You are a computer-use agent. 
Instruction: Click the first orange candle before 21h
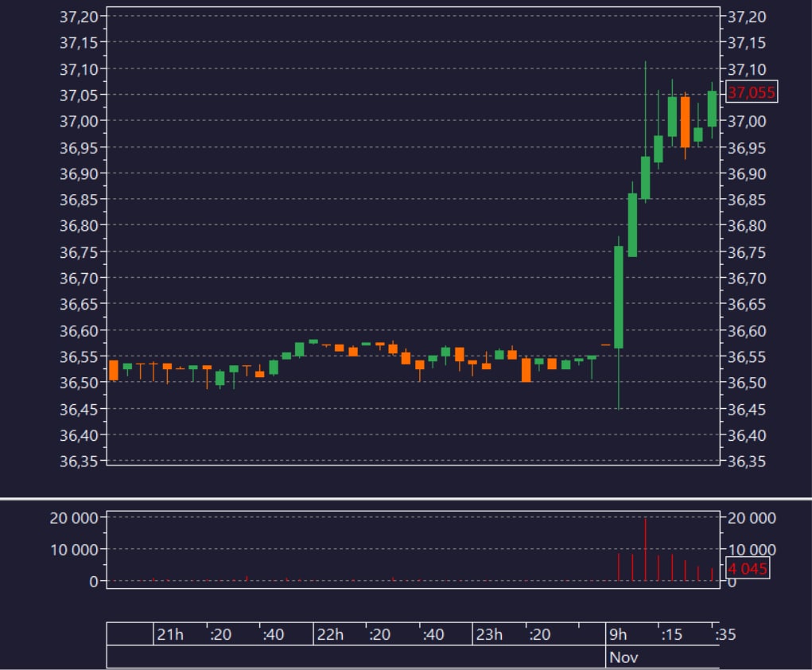coord(114,370)
